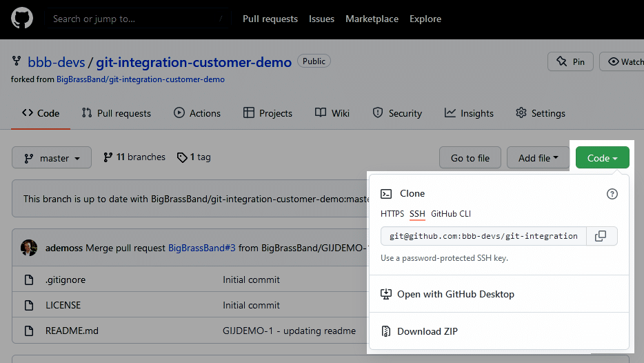Open the README.md file
Image resolution: width=644 pixels, height=363 pixels.
pyautogui.click(x=72, y=331)
